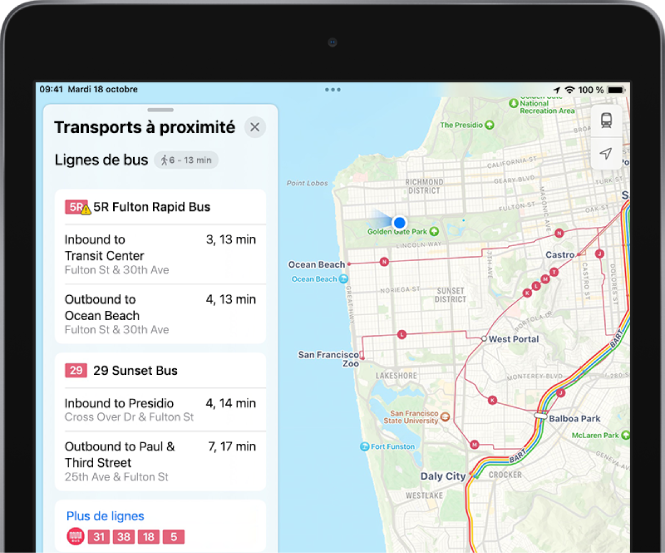Tap the 5R route badge with warning
The height and width of the screenshot is (553, 665).
[78, 207]
